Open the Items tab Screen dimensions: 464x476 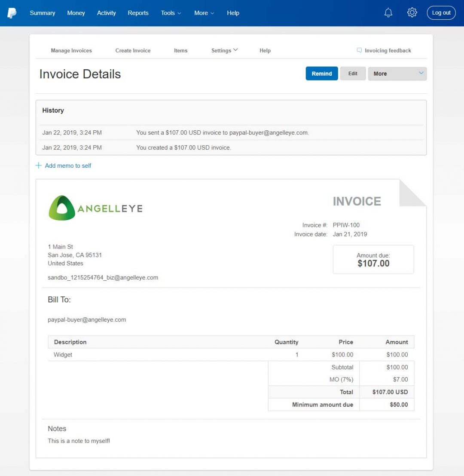tap(180, 50)
